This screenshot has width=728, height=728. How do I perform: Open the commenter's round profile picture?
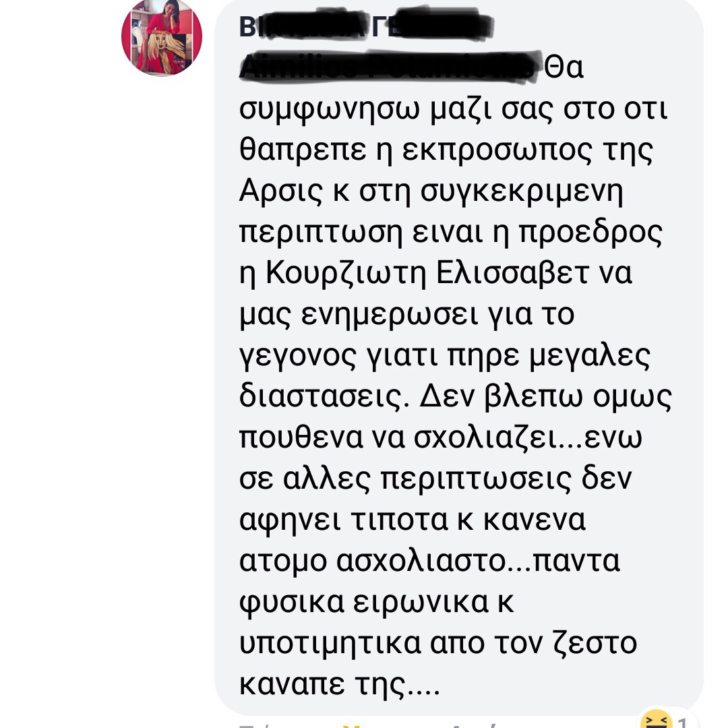pyautogui.click(x=162, y=37)
